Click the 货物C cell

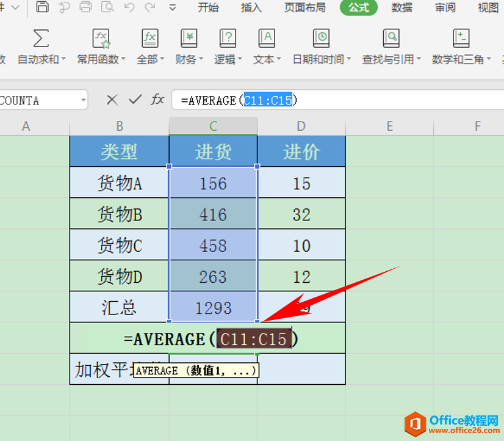(x=120, y=245)
